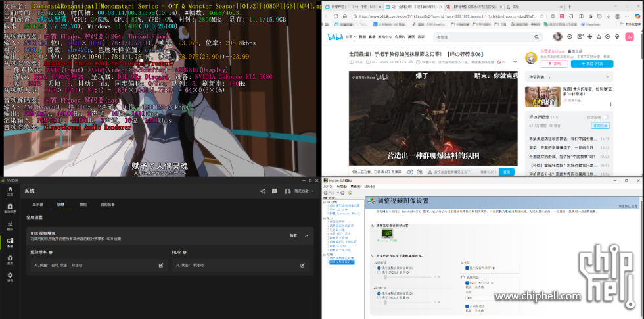Show info tooltip next to Super Resolution label
The height and width of the screenshot is (319, 644).
coord(51,252)
